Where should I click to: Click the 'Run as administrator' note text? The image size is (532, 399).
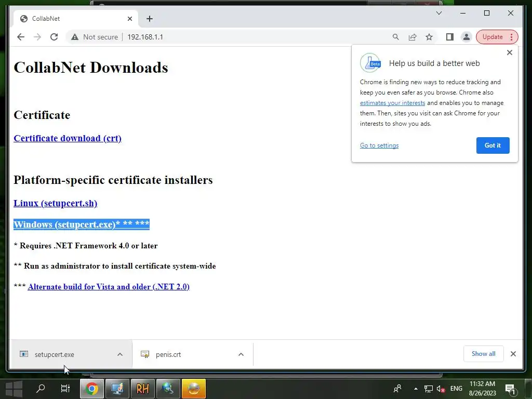tap(115, 266)
